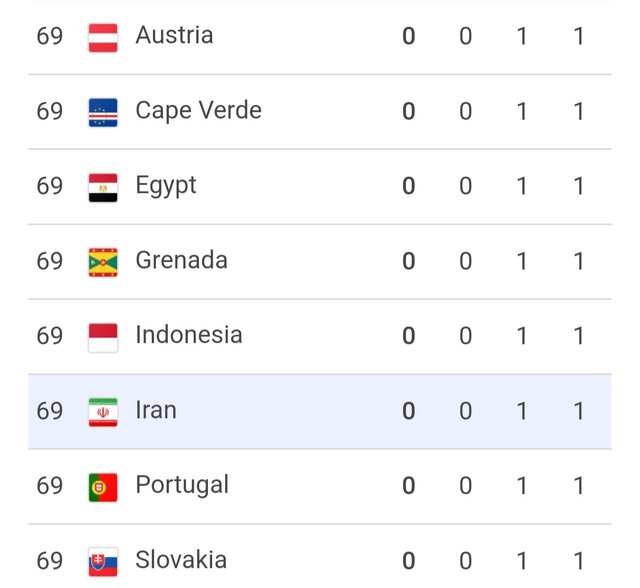Click the Austria flag icon
640x588 pixels.
click(103, 37)
